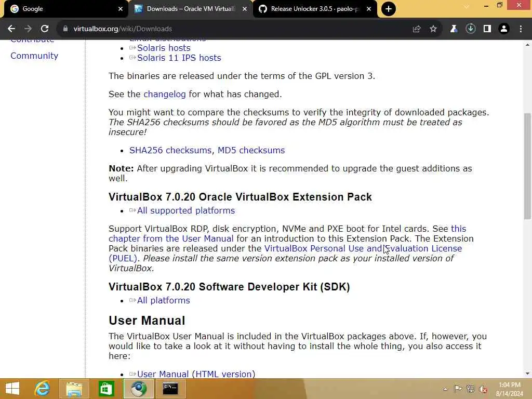532x399 pixels.
Task: Open the Action Center flag icon
Action: [x=458, y=389]
